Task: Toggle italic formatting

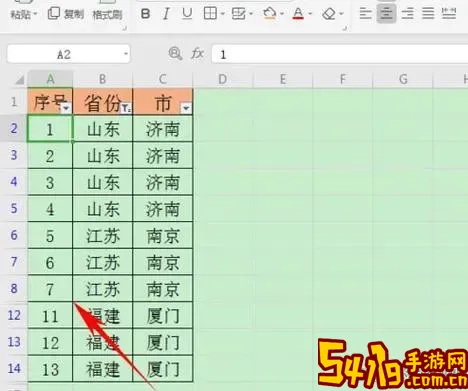Action: [166, 14]
